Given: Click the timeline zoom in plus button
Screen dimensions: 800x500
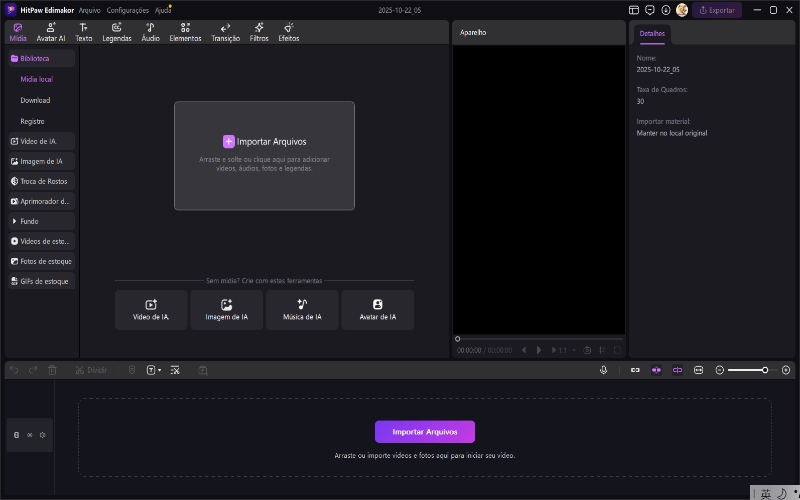Looking at the screenshot, I should point(786,370).
